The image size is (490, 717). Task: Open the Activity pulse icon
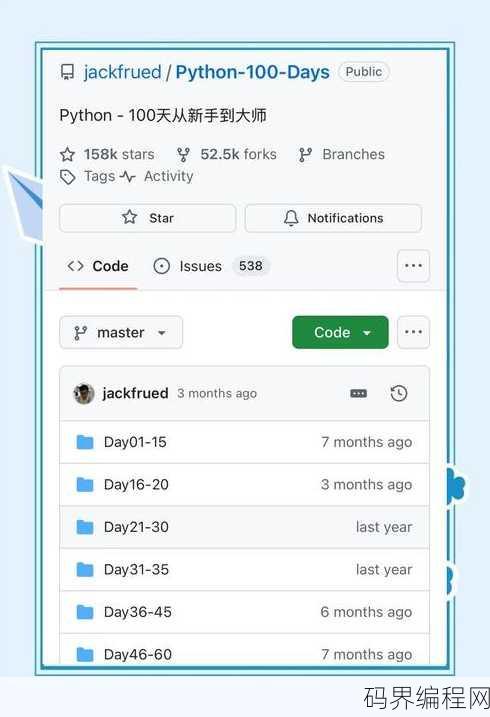tap(128, 177)
